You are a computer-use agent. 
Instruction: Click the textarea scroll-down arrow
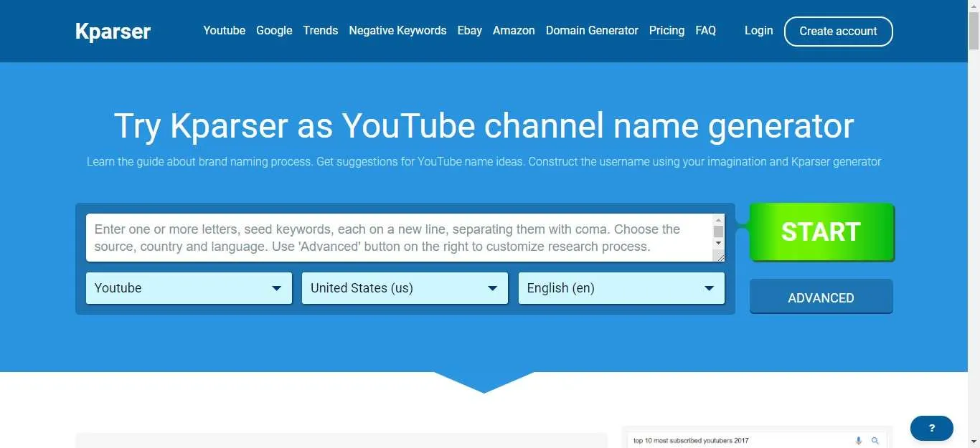coord(718,244)
